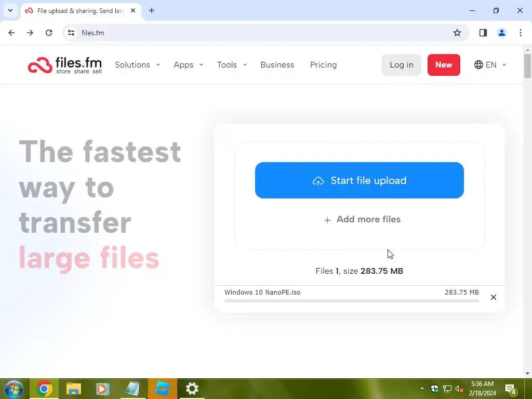Click the taskbar clock showing 5:36 AM
The image size is (532, 399).
pos(483,389)
